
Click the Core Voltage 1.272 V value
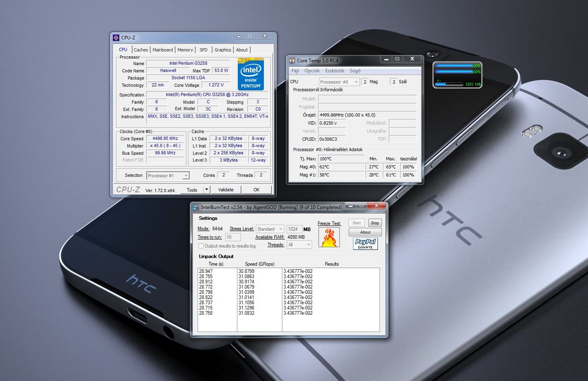(x=216, y=85)
